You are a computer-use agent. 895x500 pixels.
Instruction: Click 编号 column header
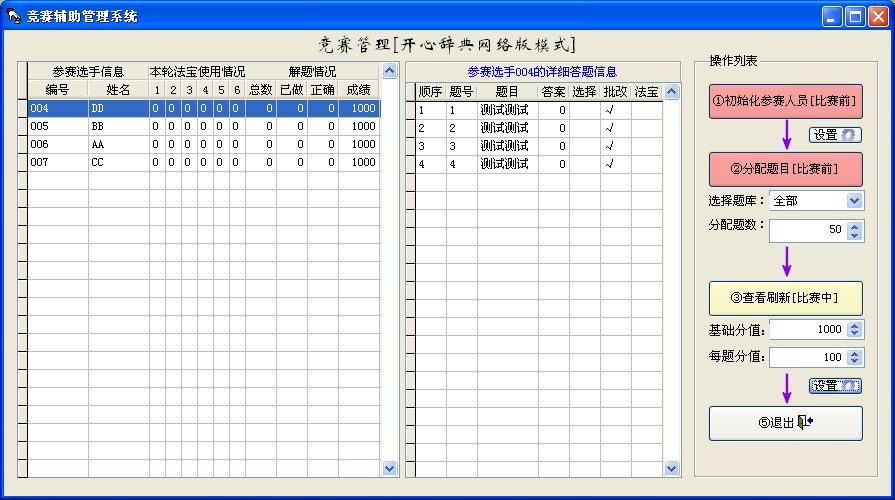pos(58,90)
